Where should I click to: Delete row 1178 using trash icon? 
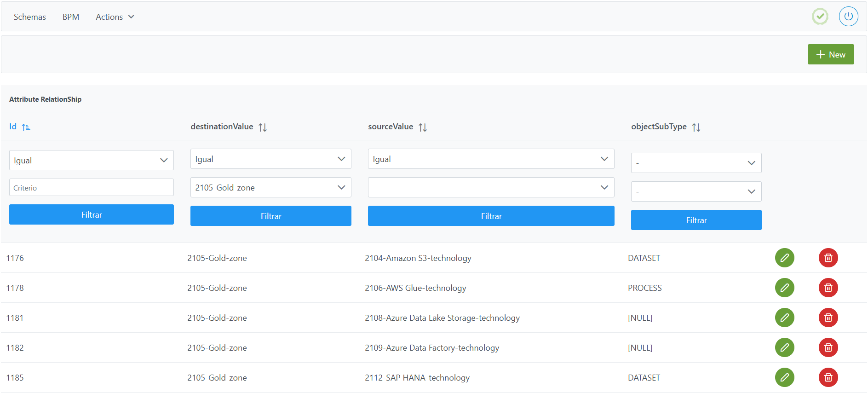pyautogui.click(x=828, y=288)
